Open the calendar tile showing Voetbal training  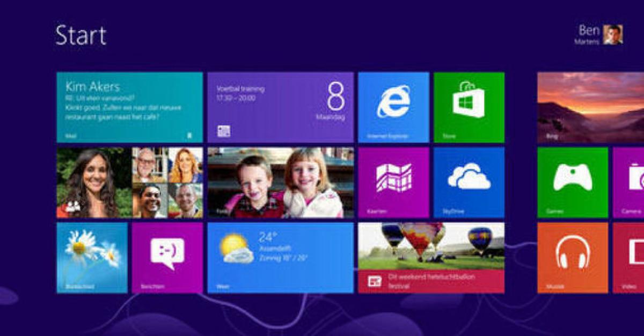(281, 107)
